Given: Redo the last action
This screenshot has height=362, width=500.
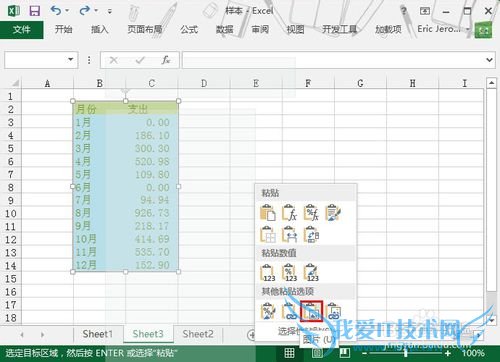Looking at the screenshot, I should [84, 11].
